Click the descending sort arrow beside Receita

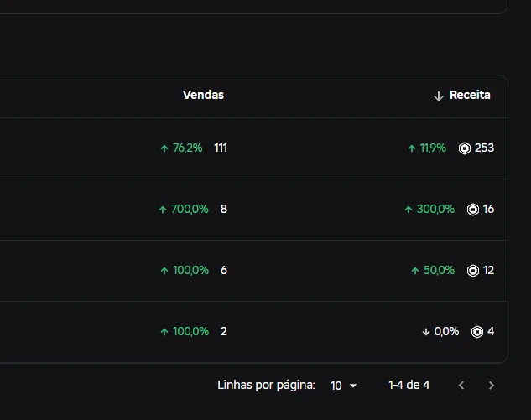(x=439, y=96)
